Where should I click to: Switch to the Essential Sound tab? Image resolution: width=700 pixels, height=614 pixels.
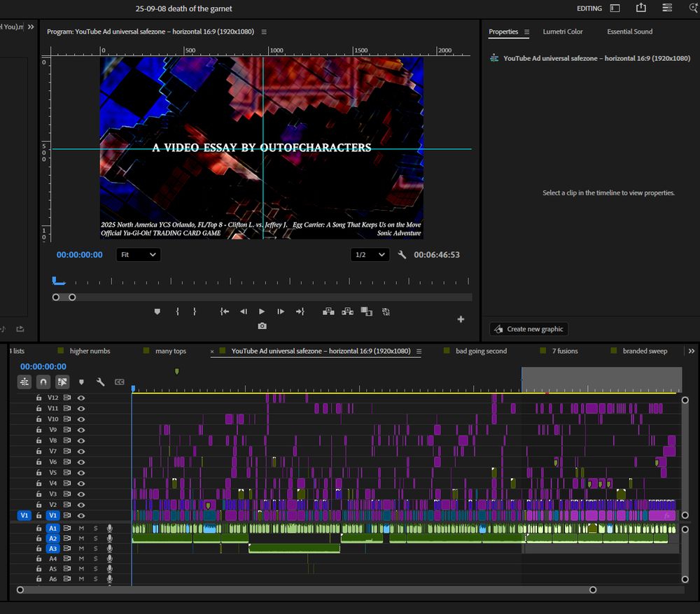click(629, 32)
